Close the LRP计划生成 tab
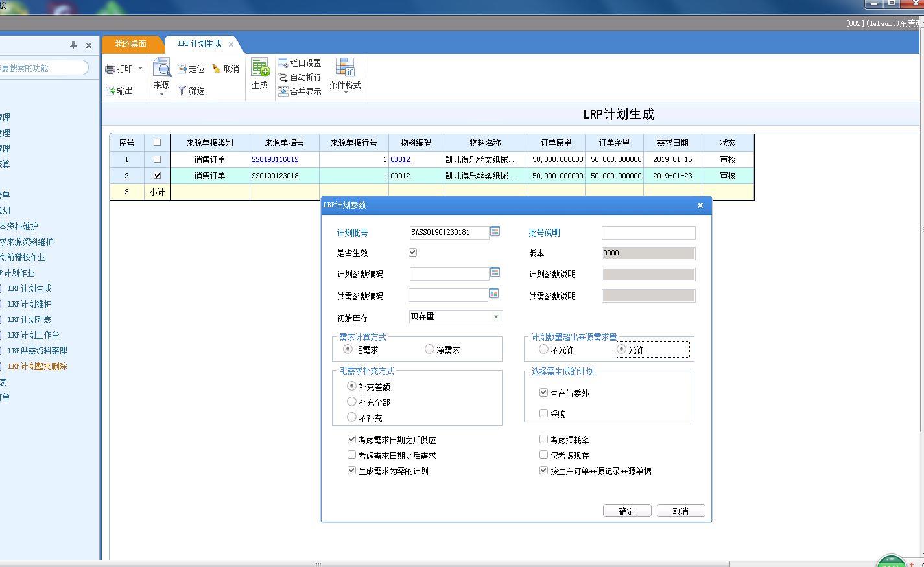 tap(231, 44)
